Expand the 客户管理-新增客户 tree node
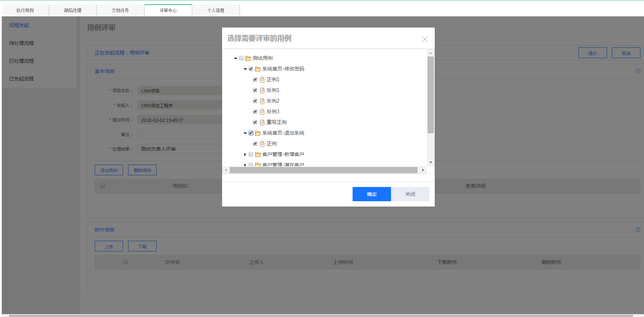This screenshot has width=644, height=317. 245,155
